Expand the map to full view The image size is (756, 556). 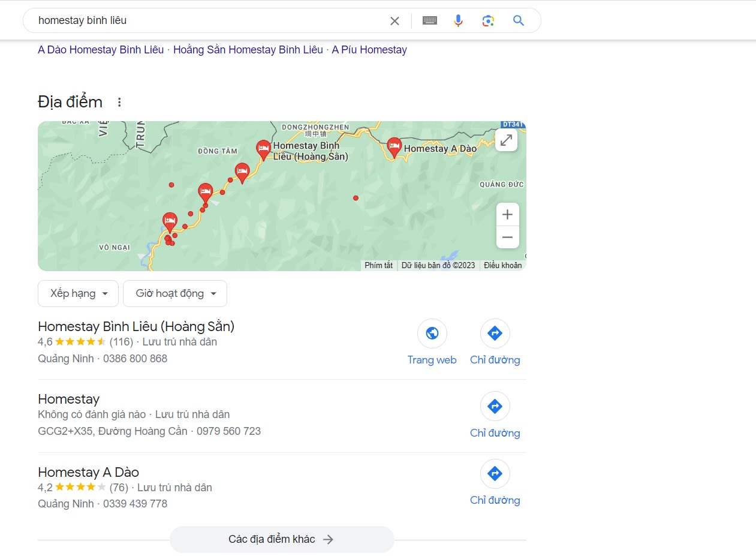(506, 140)
